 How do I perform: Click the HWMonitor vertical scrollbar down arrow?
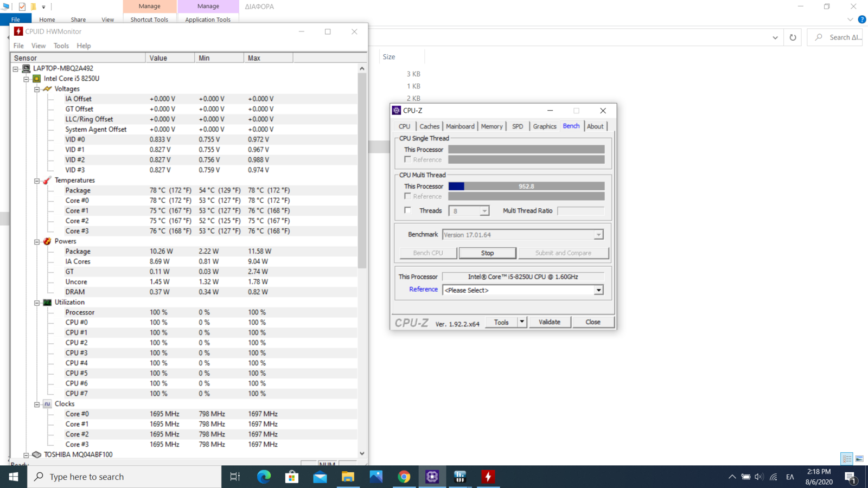pyautogui.click(x=362, y=453)
